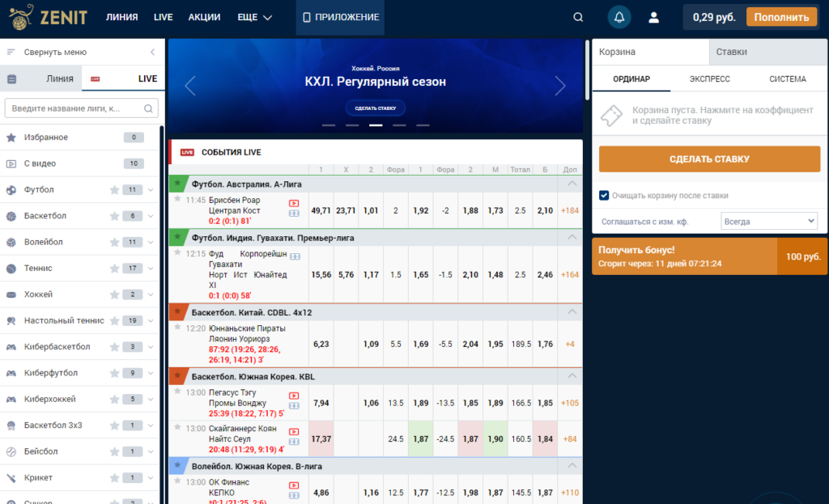Favorite the Теннис category star
The height and width of the screenshot is (504, 829).
[114, 269]
